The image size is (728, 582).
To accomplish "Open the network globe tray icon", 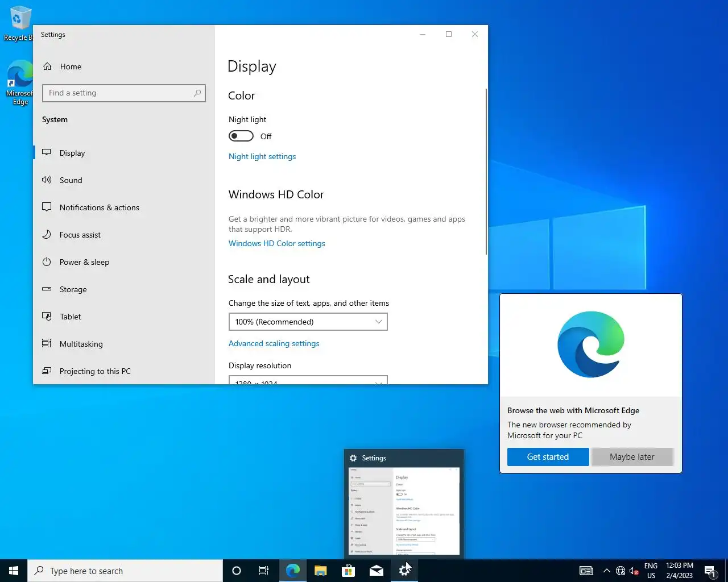I will click(x=621, y=571).
